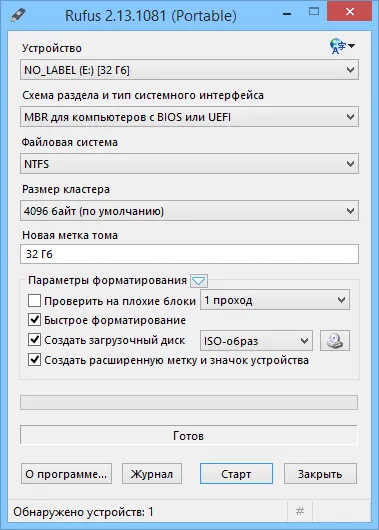Click the Схема раздела и тип системного интерфейса label

click(143, 96)
